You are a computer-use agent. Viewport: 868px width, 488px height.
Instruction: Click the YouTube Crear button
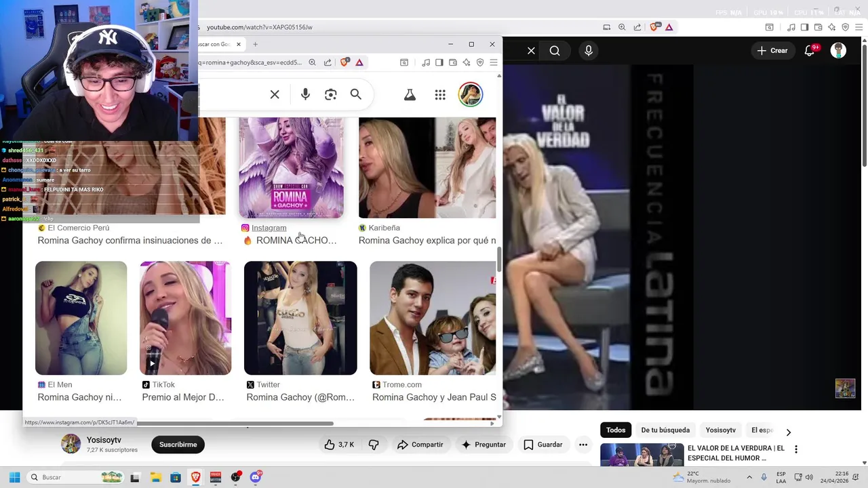coord(772,51)
